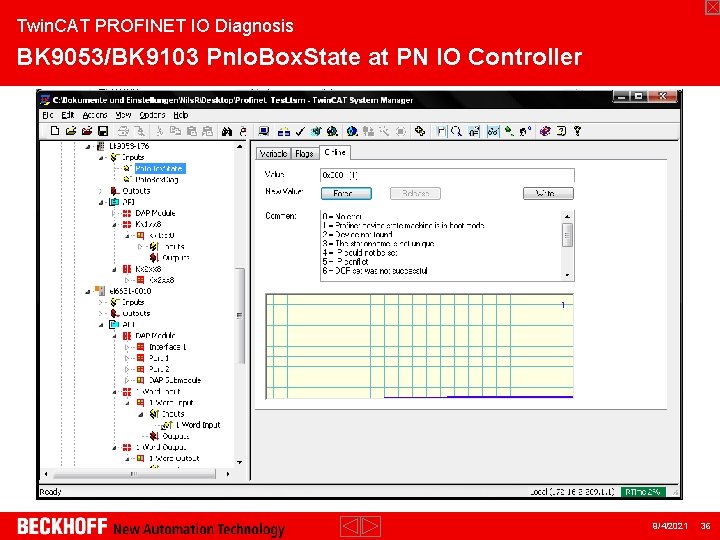Click the Print toolbar icon

point(123,131)
